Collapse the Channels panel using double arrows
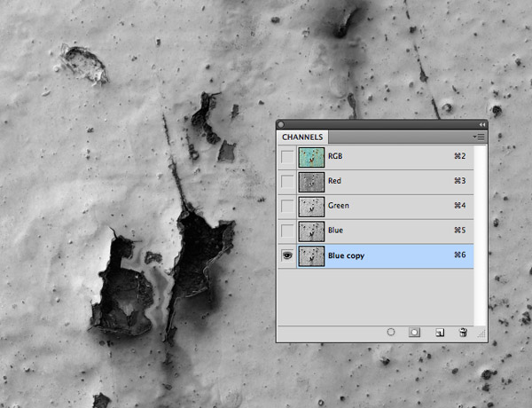Image resolution: width=532 pixels, height=408 pixels. [x=481, y=124]
